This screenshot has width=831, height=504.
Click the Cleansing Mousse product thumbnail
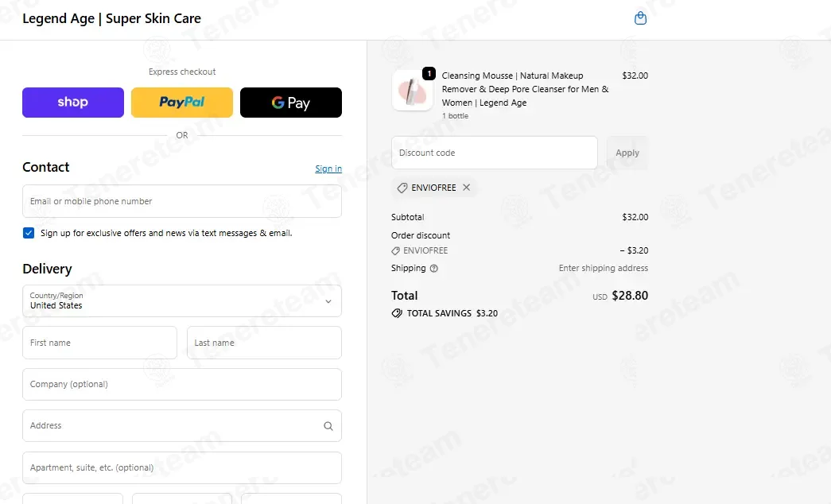[413, 90]
